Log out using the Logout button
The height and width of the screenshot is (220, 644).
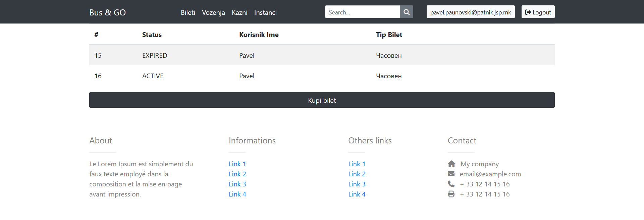pyautogui.click(x=538, y=12)
